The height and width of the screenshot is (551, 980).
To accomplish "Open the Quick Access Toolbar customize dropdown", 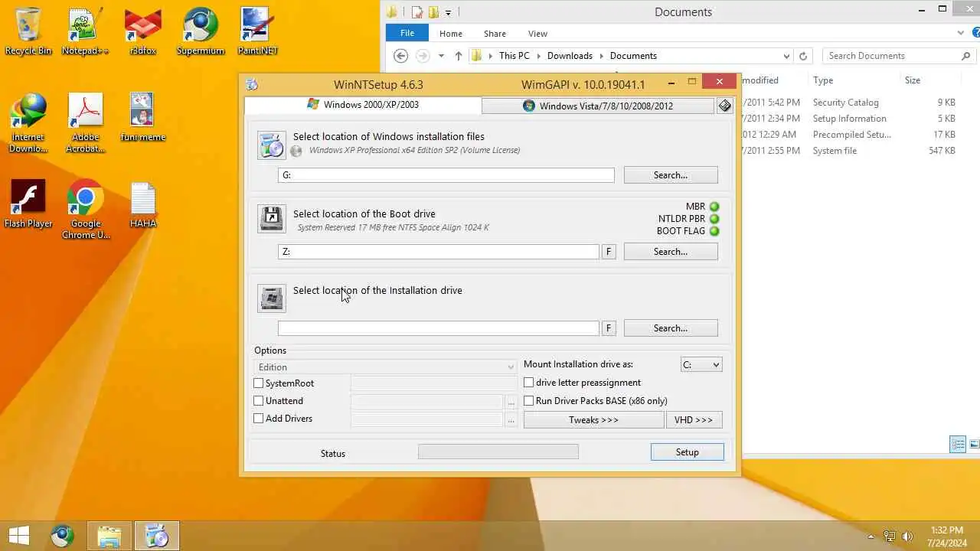I will coord(448,12).
